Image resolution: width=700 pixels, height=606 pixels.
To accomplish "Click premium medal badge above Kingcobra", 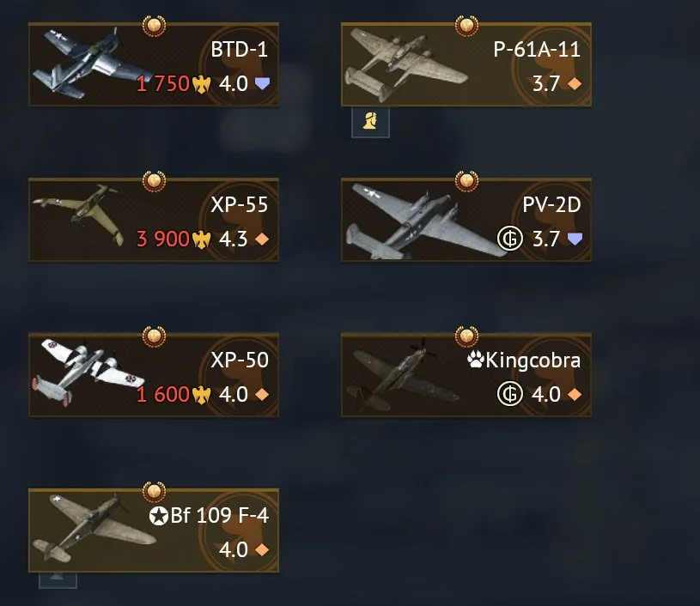I will pyautogui.click(x=466, y=336).
